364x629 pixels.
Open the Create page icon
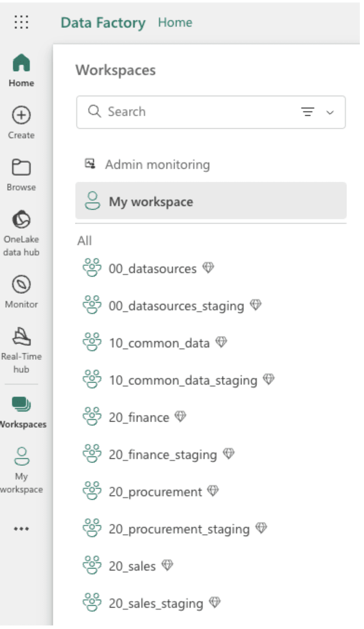point(21,115)
